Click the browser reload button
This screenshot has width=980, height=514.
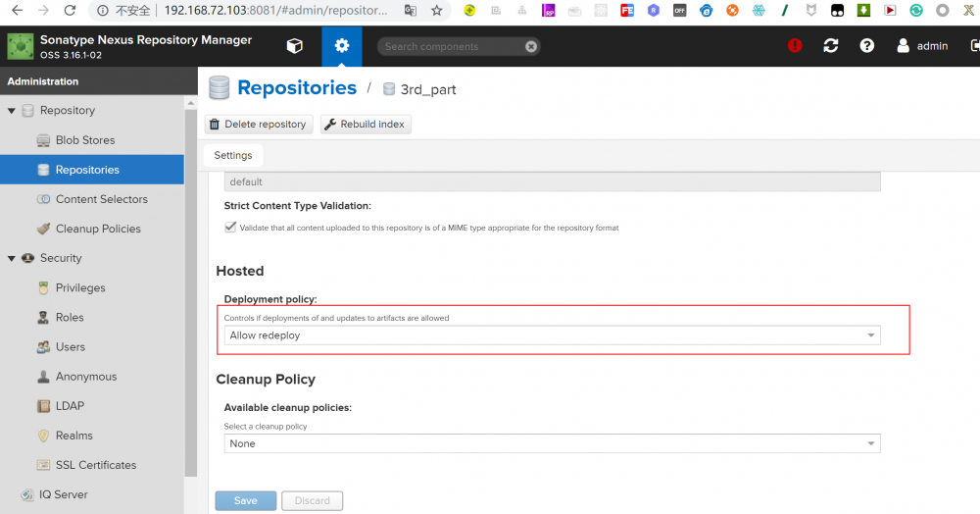70,11
